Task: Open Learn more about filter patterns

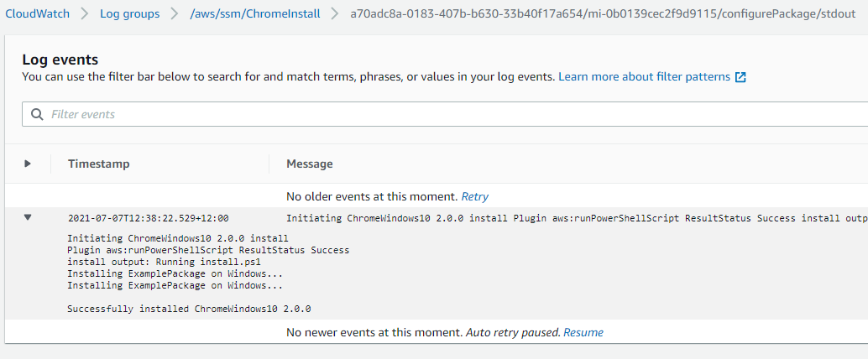Action: [x=645, y=77]
